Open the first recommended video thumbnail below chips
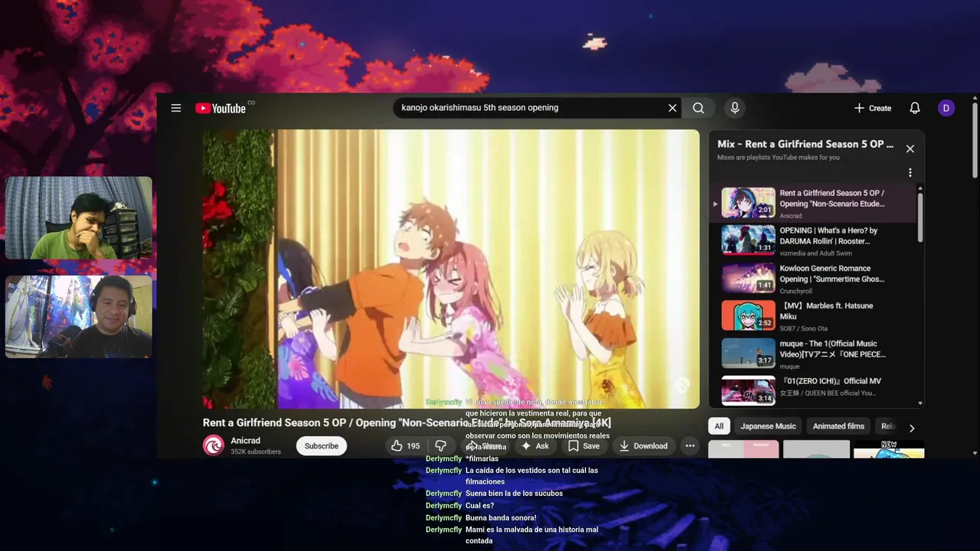 (743, 449)
